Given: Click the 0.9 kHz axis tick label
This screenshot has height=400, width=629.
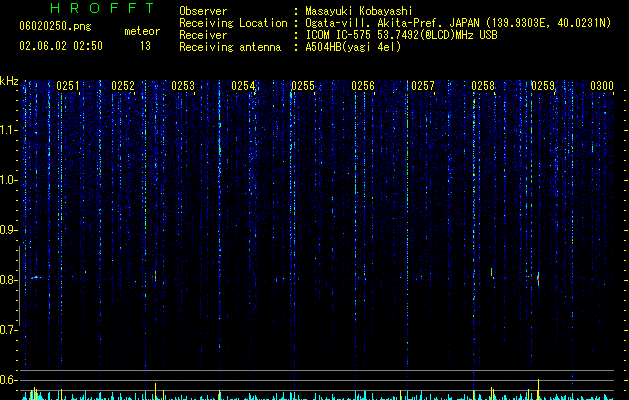Looking at the screenshot, I should click(x=9, y=230).
